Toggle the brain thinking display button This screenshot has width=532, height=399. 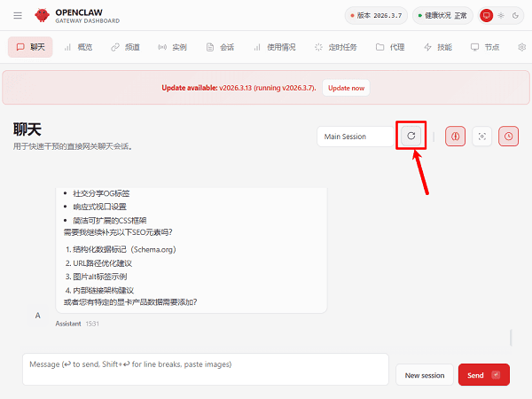point(455,136)
